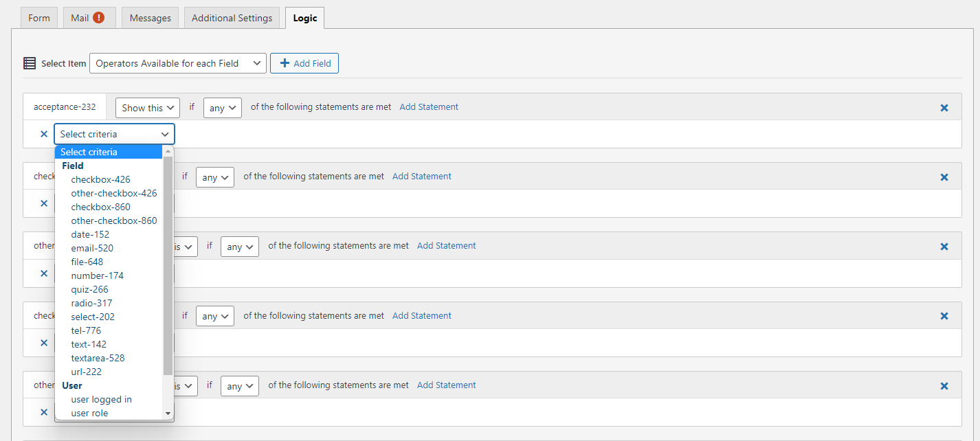Click the plus icon in Add Field button
The width and height of the screenshot is (980, 441).
pos(285,63)
